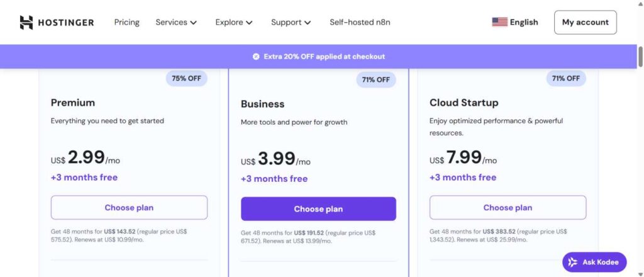Click the discount icon in the promo banner

[x=256, y=57]
